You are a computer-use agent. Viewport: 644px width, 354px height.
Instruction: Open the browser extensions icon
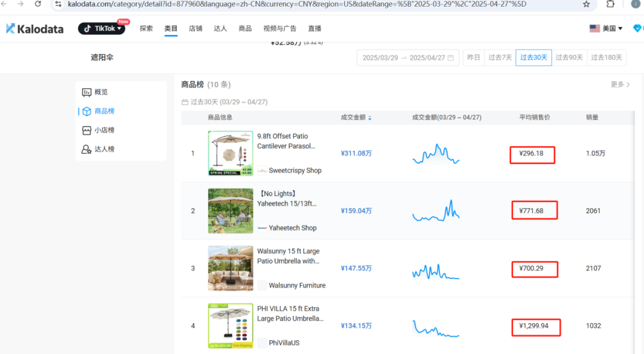tap(611, 4)
